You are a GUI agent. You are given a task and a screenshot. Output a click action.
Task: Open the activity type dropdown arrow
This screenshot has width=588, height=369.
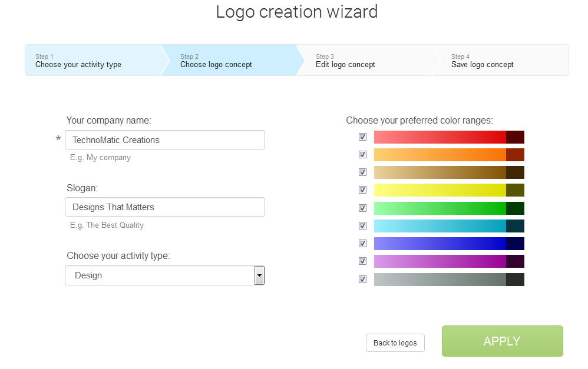coord(259,275)
